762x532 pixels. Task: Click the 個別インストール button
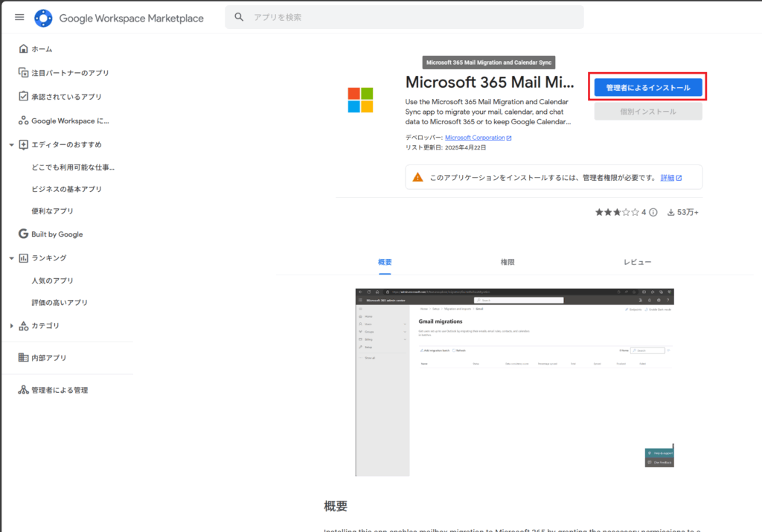pos(648,112)
